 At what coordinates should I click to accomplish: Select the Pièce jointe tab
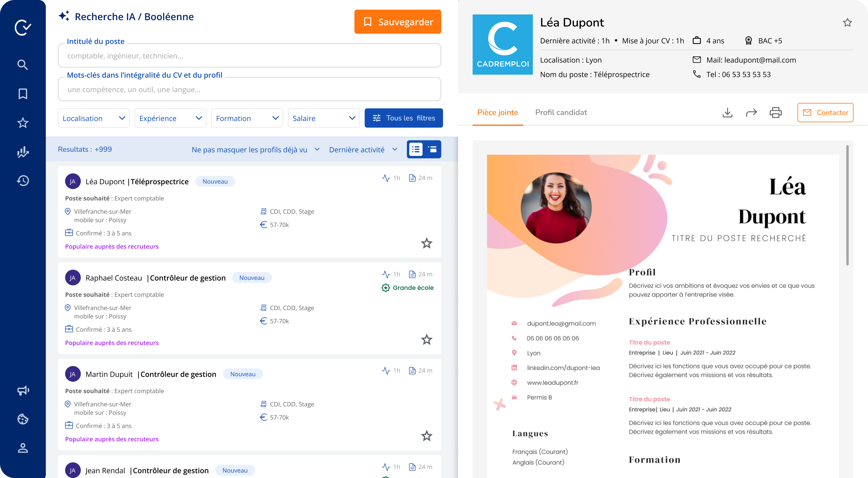pos(497,113)
